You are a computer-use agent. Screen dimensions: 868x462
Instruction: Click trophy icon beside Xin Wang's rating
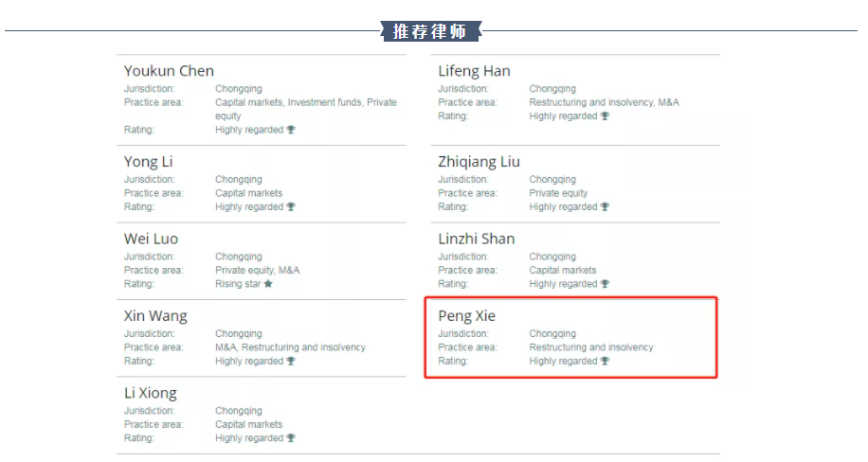[291, 361]
